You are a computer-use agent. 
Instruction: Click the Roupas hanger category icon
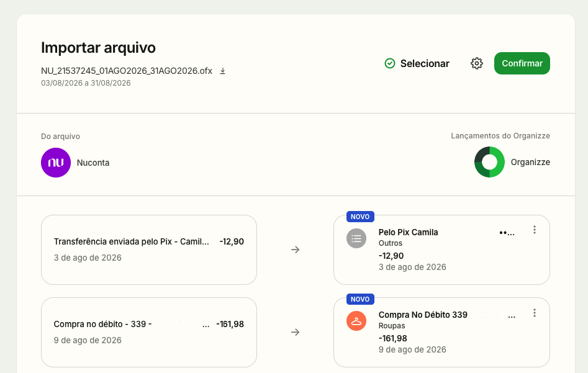click(x=356, y=321)
